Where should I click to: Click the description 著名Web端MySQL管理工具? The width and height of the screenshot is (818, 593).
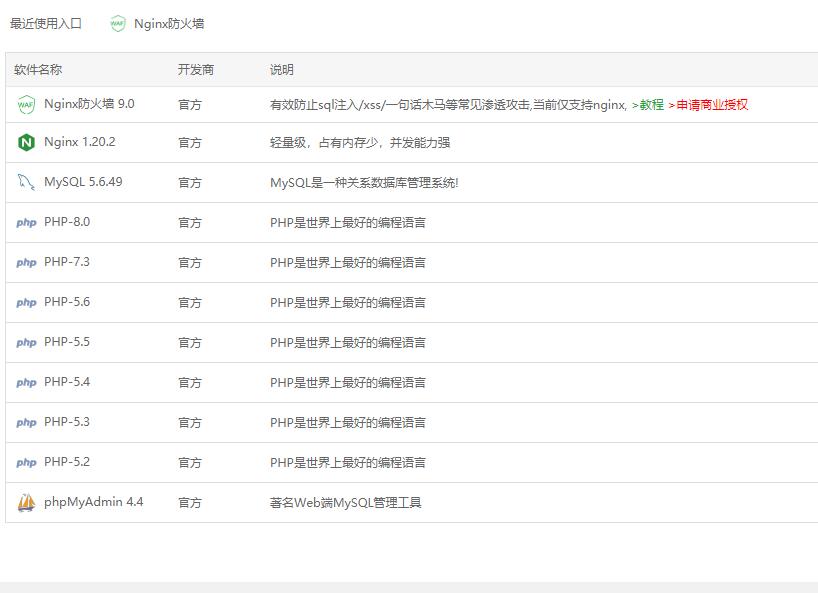pyautogui.click(x=346, y=503)
